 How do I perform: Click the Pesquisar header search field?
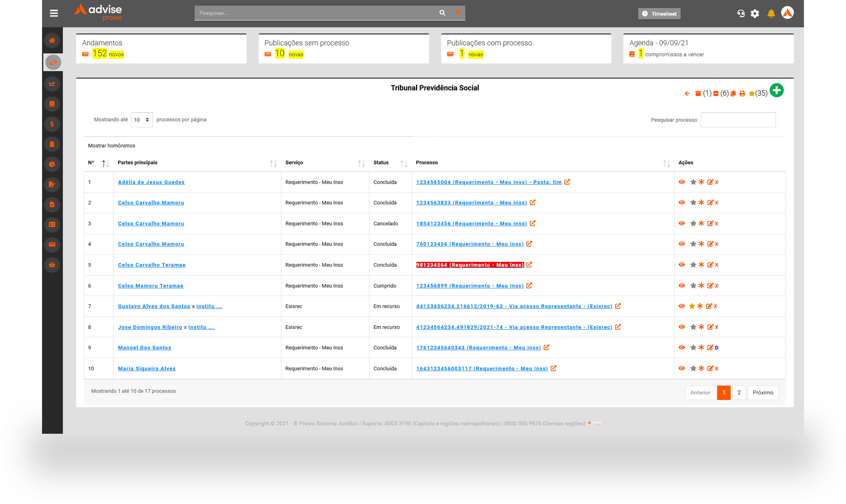315,13
